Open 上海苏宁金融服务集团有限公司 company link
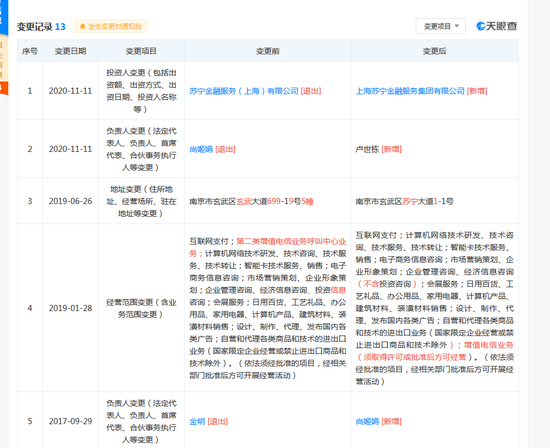This screenshot has width=550, height=448. pos(410,91)
